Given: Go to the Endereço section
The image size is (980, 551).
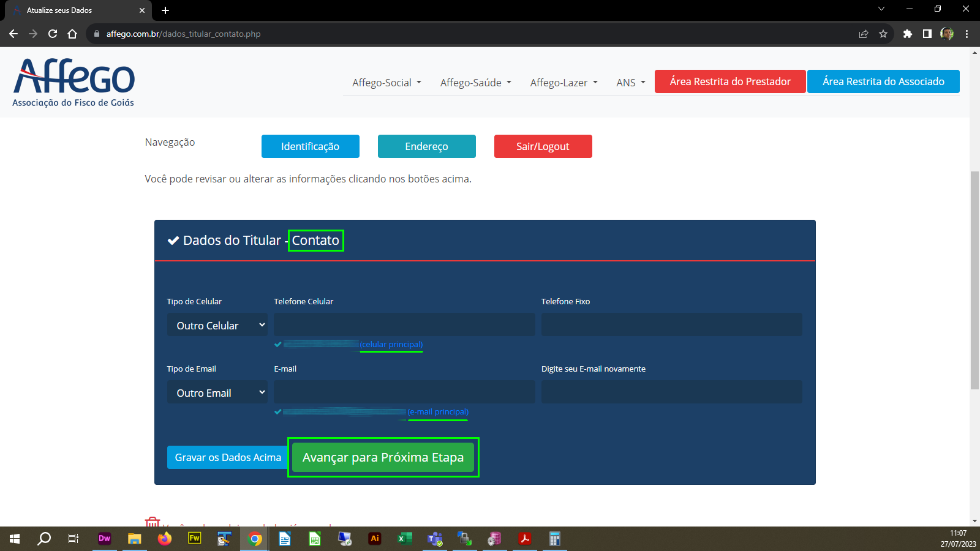Looking at the screenshot, I should tap(426, 146).
